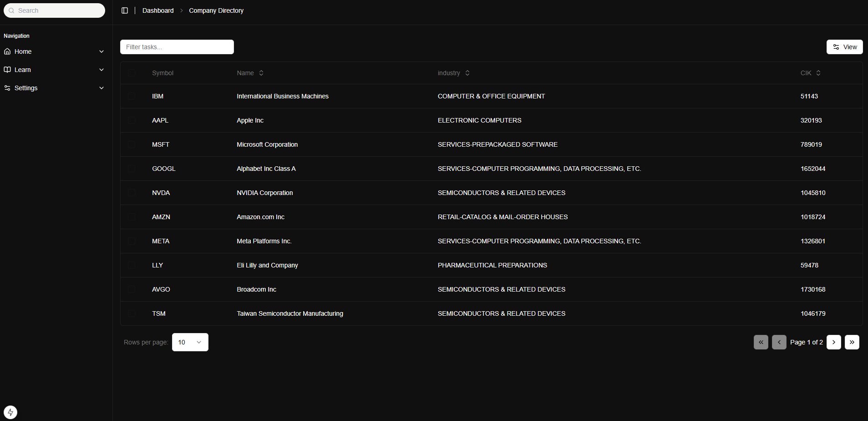Expand the Settings navigation chevron
This screenshot has height=421, width=868.
pos(102,88)
